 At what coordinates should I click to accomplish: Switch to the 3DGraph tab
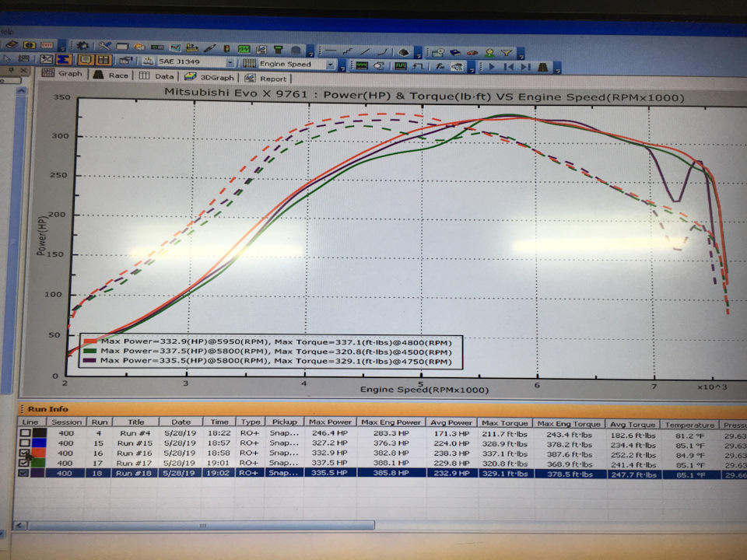209,77
